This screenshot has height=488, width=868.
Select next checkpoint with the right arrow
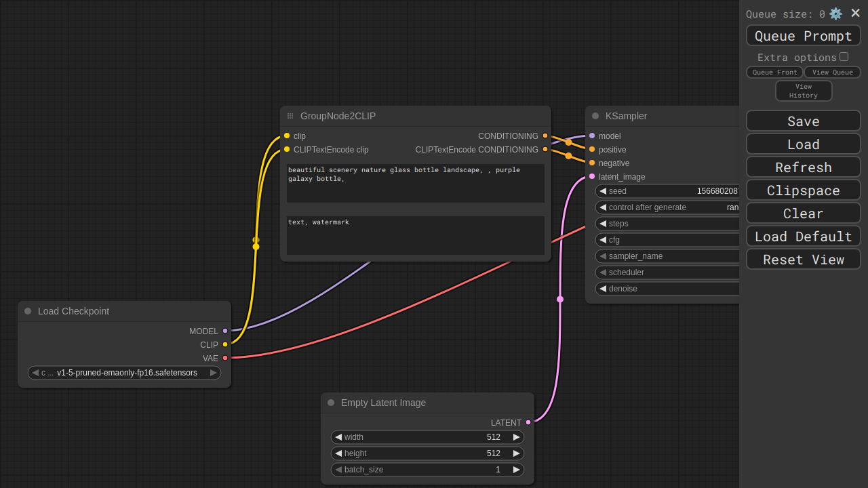click(214, 373)
